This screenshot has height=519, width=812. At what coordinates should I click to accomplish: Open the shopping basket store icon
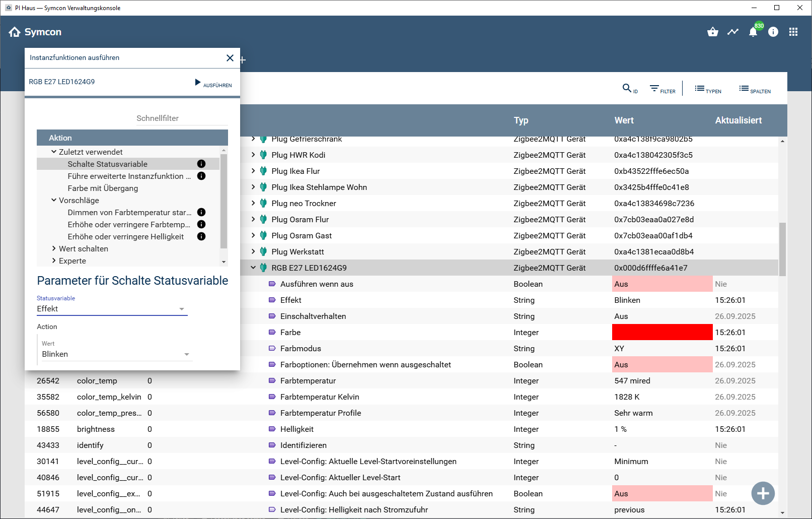712,32
